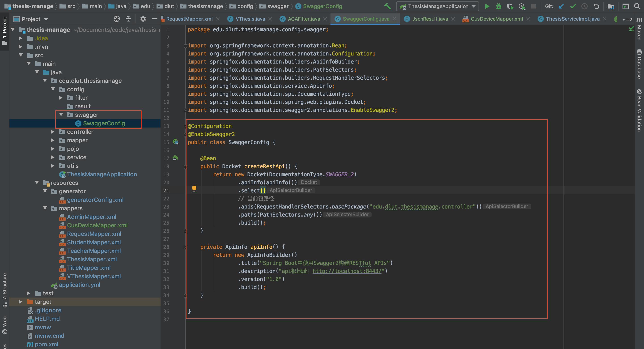Run ThesisManageApplication with the green play button
This screenshot has width=644, height=349.
[487, 6]
